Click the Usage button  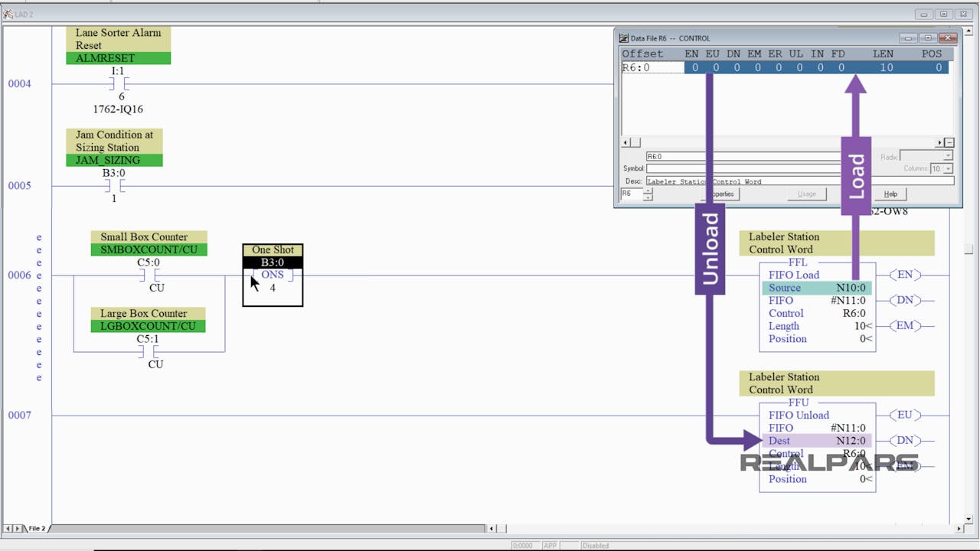click(x=807, y=194)
